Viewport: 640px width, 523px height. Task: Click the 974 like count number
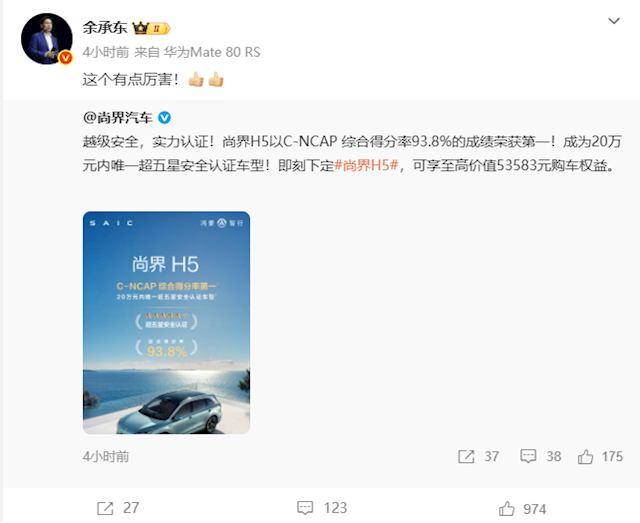[x=535, y=509]
